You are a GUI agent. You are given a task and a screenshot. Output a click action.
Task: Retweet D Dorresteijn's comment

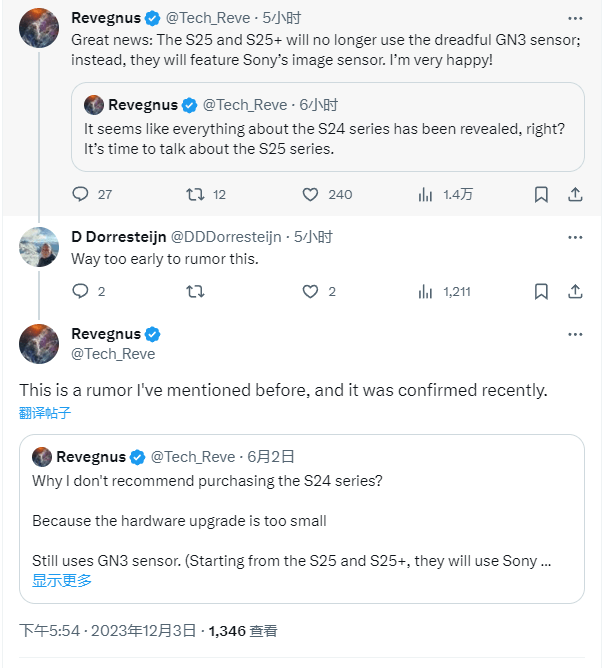pos(196,292)
